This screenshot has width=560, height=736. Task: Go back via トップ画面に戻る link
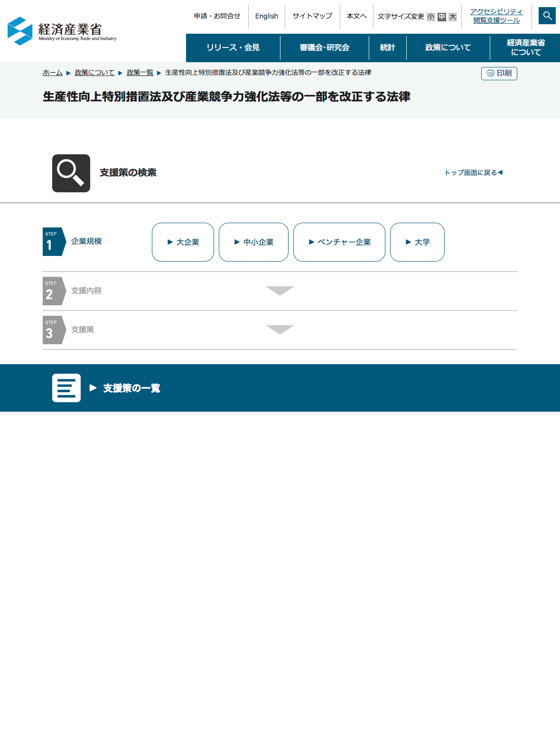point(473,172)
